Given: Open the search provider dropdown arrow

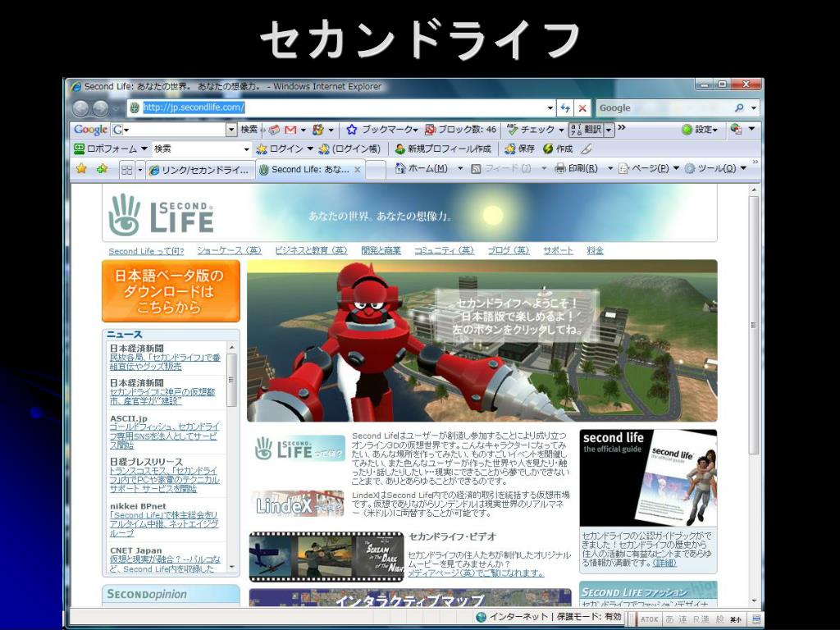Looking at the screenshot, I should pyautogui.click(x=754, y=107).
